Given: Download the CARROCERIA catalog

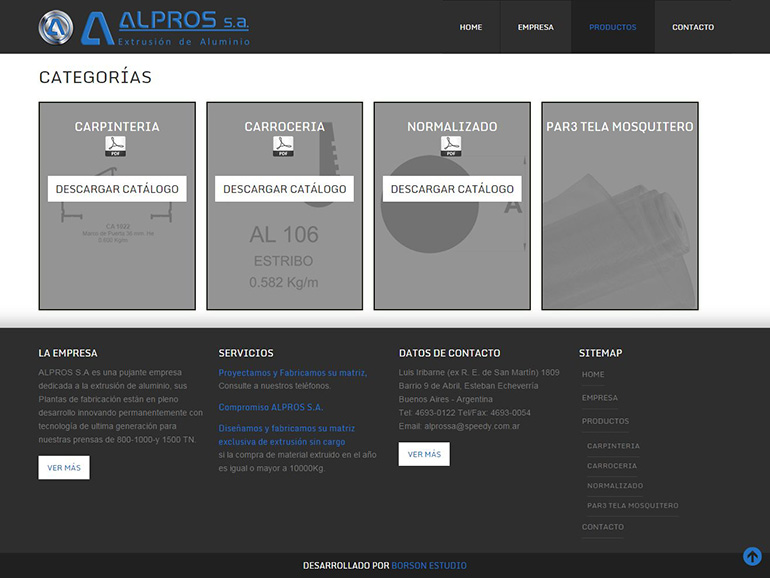Looking at the screenshot, I should 284,189.
